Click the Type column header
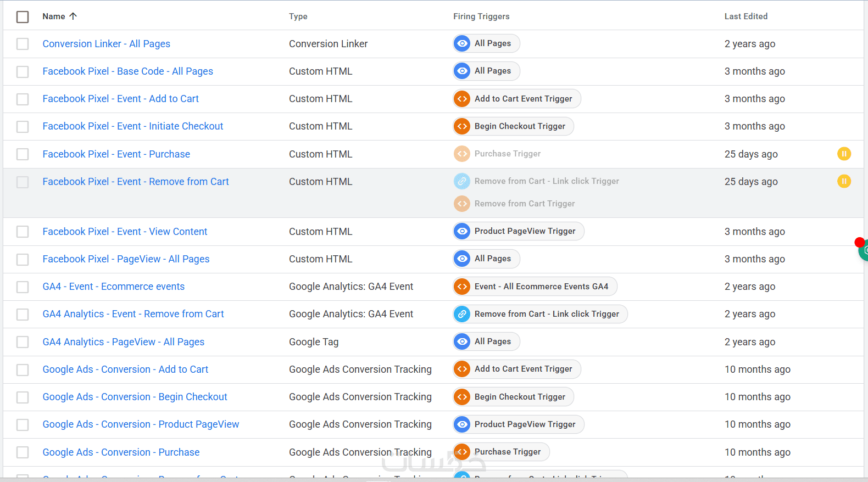The height and width of the screenshot is (482, 868). tap(298, 16)
